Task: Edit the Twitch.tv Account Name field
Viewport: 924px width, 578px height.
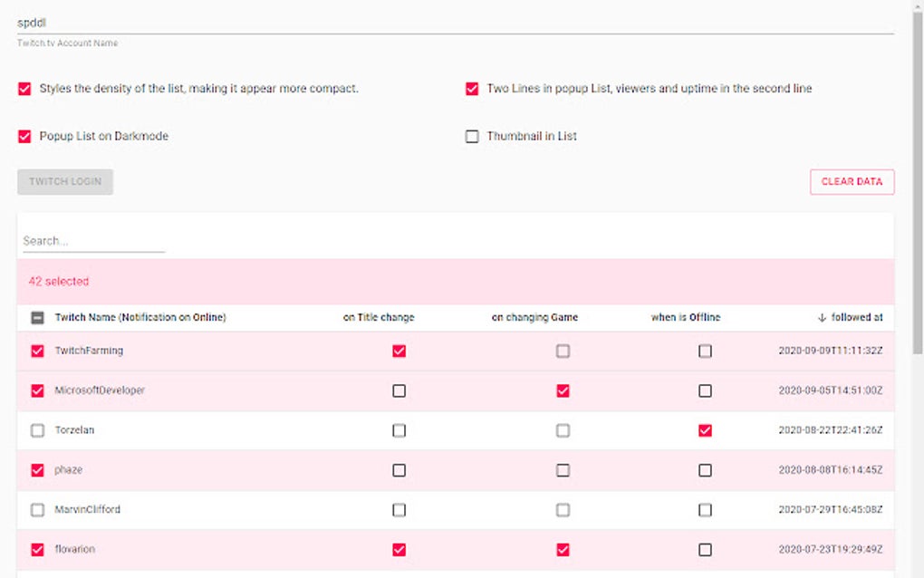Action: [453, 23]
